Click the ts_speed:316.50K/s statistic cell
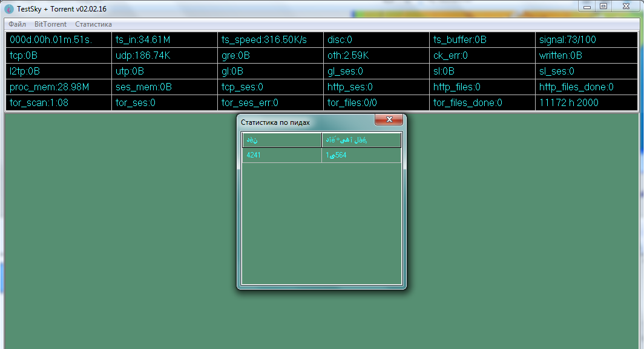Image resolution: width=644 pixels, height=349 pixels. (270, 40)
